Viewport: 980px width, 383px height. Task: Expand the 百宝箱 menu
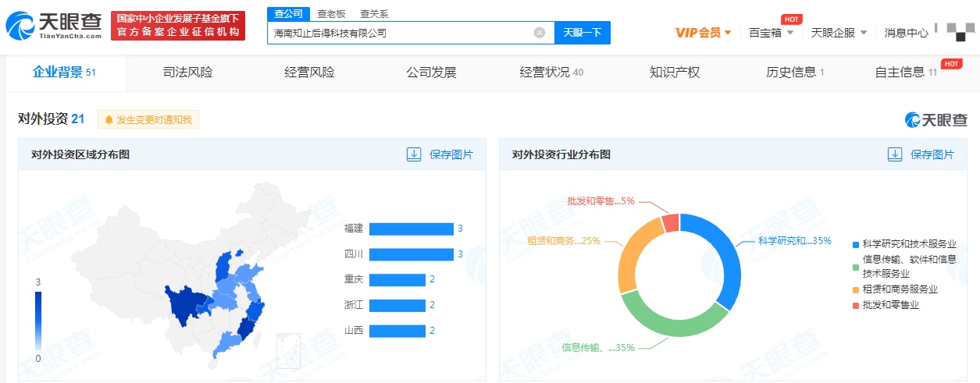click(x=771, y=33)
